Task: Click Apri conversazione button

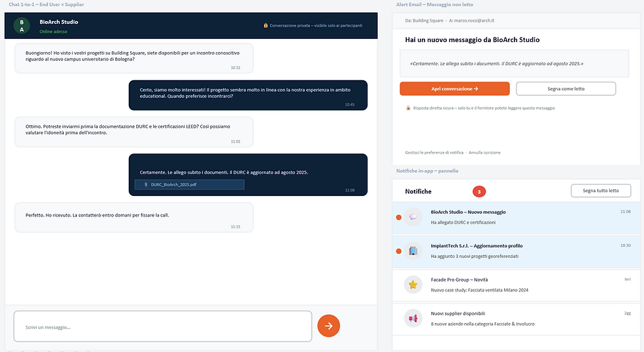Action: coord(455,89)
